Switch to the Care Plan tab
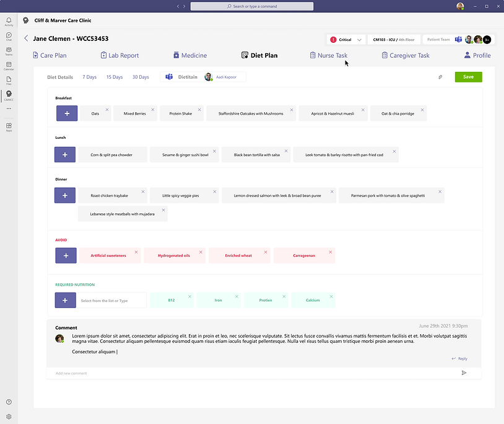This screenshot has height=424, width=504. 50,55
